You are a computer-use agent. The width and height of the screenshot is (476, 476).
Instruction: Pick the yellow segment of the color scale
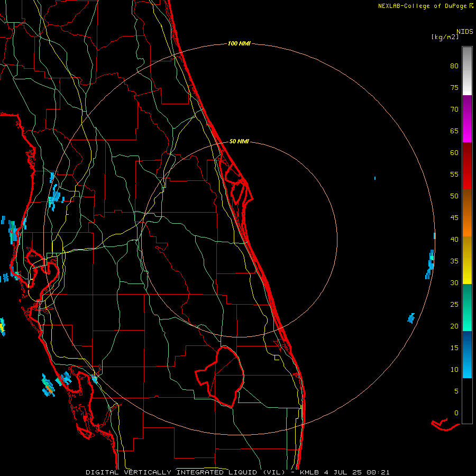467,260
